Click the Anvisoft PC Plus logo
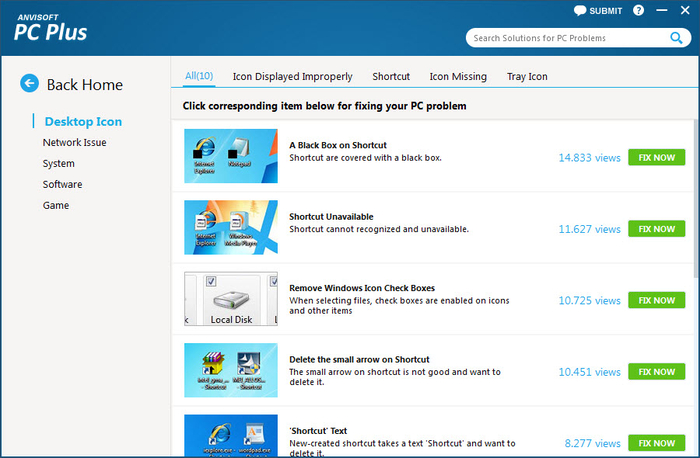Viewport: 700px width, 458px height. tap(50, 27)
